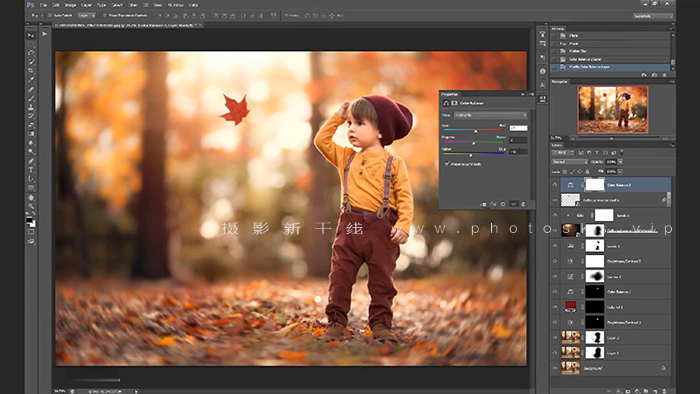Toggle the Auto-Select checkbox

point(50,15)
